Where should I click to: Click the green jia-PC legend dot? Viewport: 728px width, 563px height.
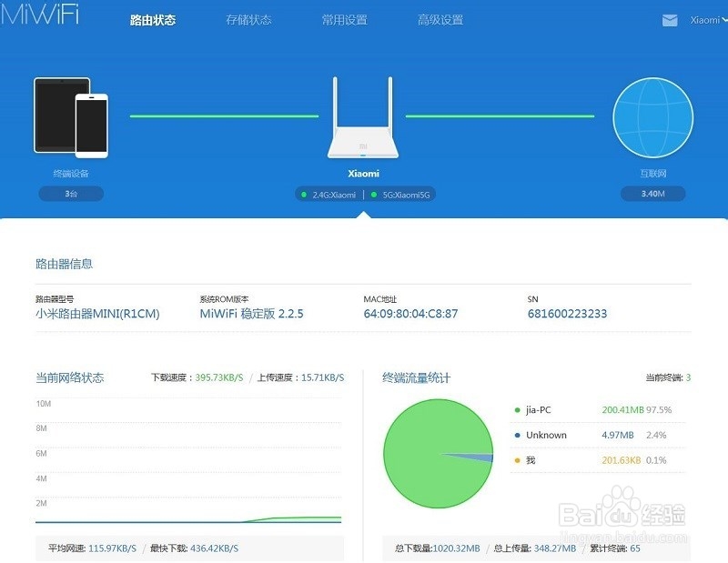tap(517, 410)
